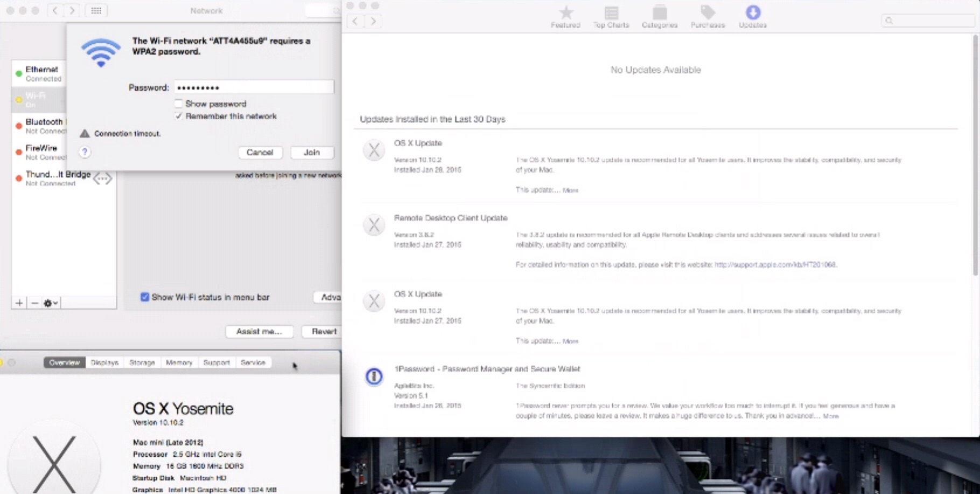Expand More in the 1Password description
This screenshot has height=494, width=980.
[x=831, y=416]
